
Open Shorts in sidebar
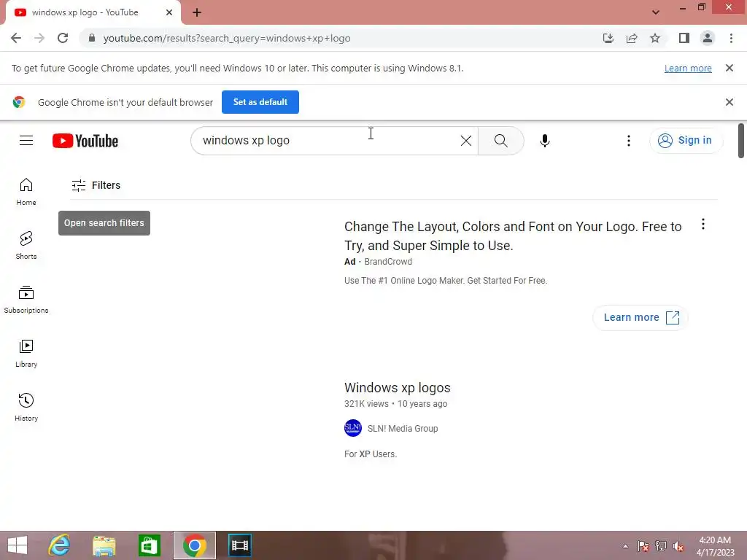pos(26,245)
